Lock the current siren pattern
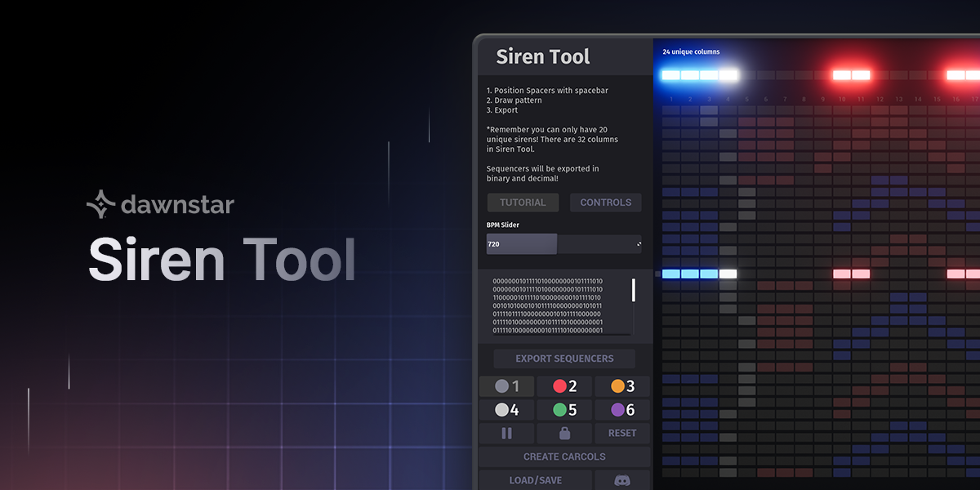 click(x=564, y=433)
